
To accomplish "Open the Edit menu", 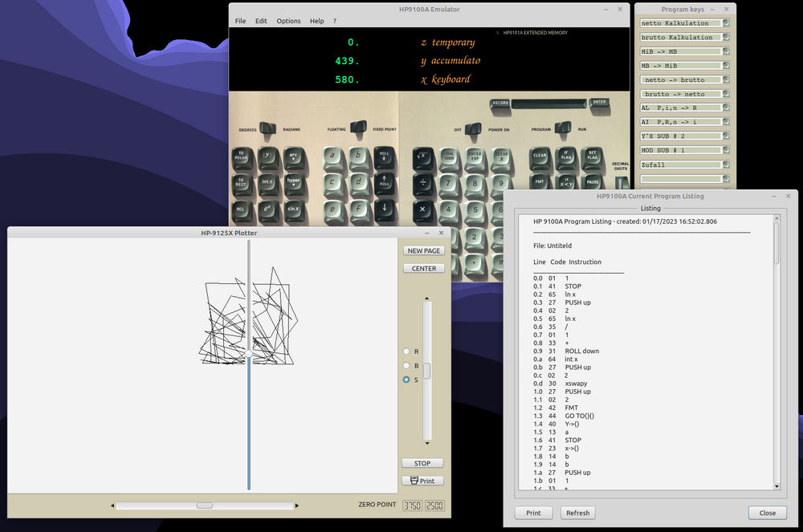I will point(261,21).
